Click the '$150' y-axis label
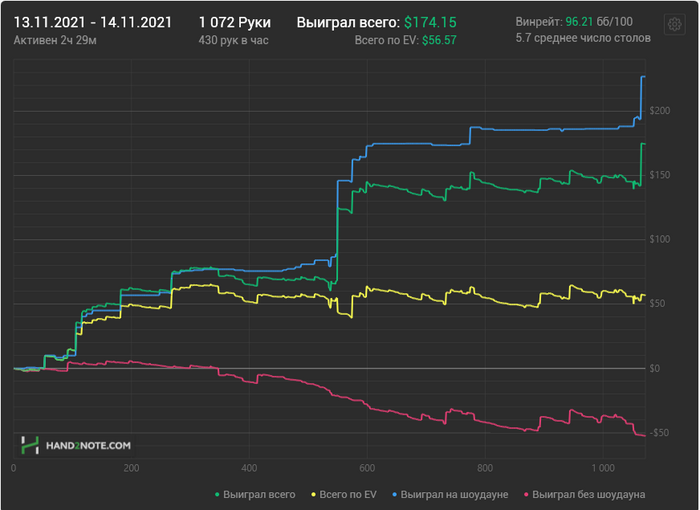This screenshot has height=510, width=700. click(x=660, y=175)
